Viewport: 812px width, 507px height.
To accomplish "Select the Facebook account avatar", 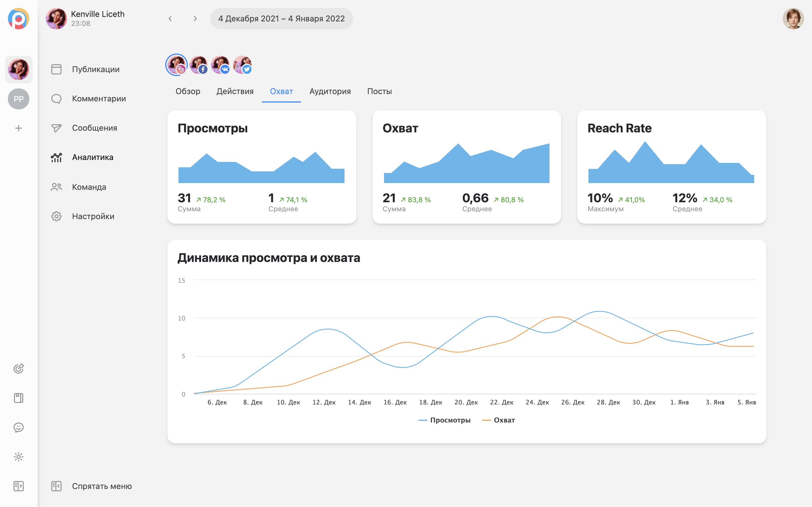I will [x=198, y=65].
